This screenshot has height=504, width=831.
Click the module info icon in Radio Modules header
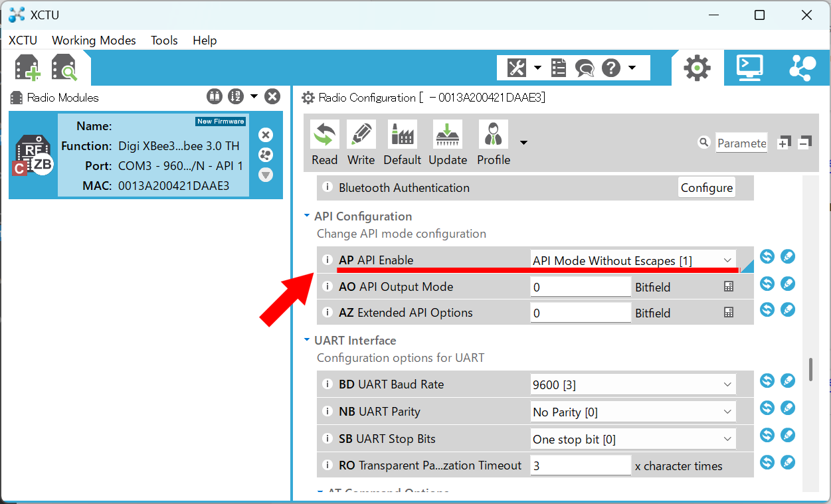pos(214,97)
